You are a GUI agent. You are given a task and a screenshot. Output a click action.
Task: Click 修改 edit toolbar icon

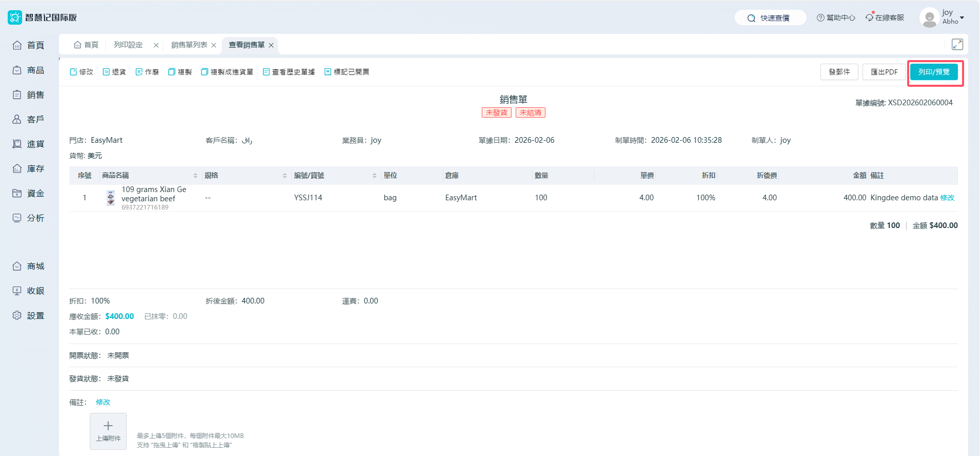click(82, 72)
